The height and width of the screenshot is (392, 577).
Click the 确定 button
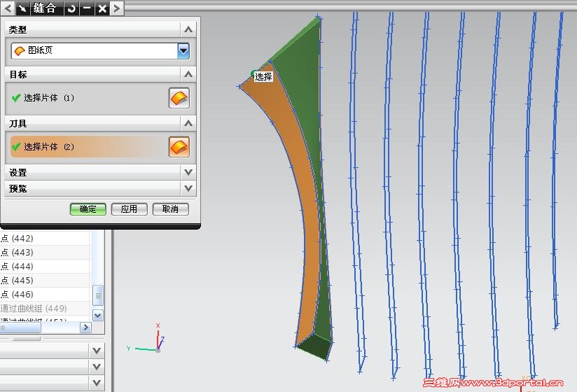pos(88,209)
